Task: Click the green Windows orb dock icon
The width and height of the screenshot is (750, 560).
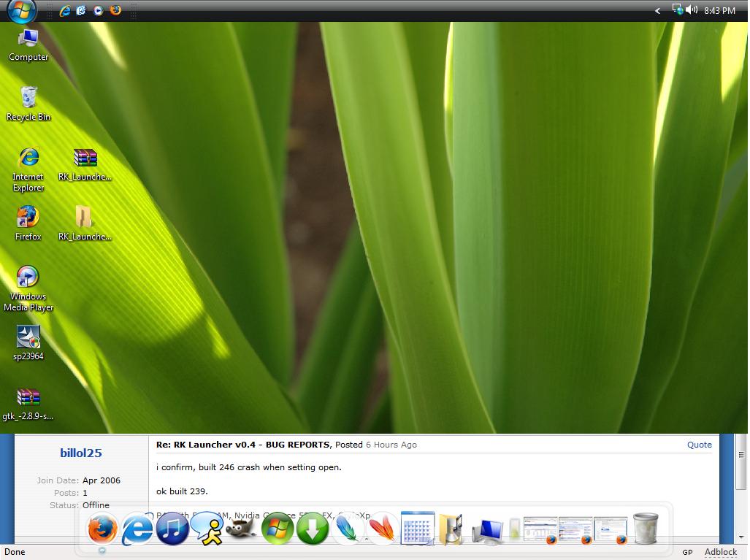Action: [278, 529]
